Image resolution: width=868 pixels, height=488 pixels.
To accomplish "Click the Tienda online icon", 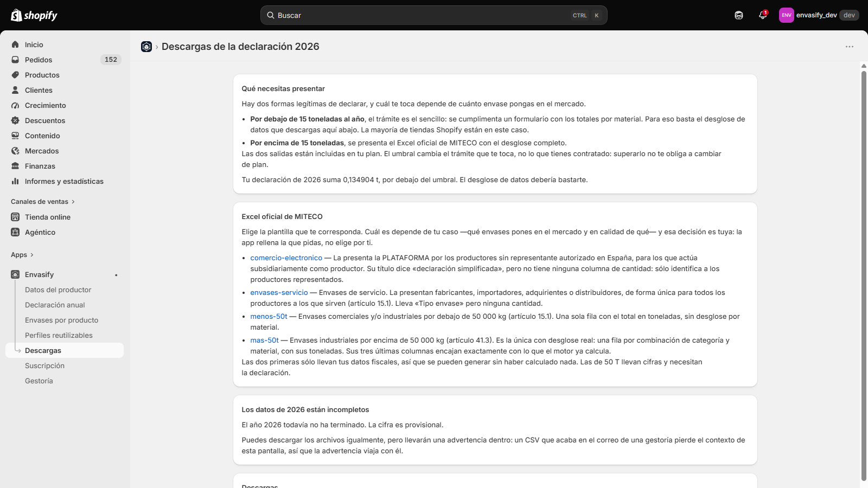I will pos(15,217).
